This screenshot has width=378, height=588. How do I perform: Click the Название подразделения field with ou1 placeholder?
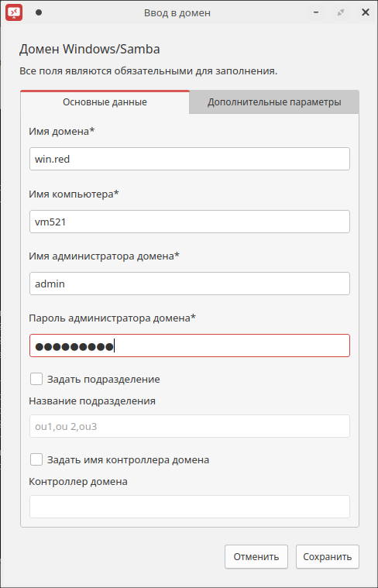[x=190, y=426]
